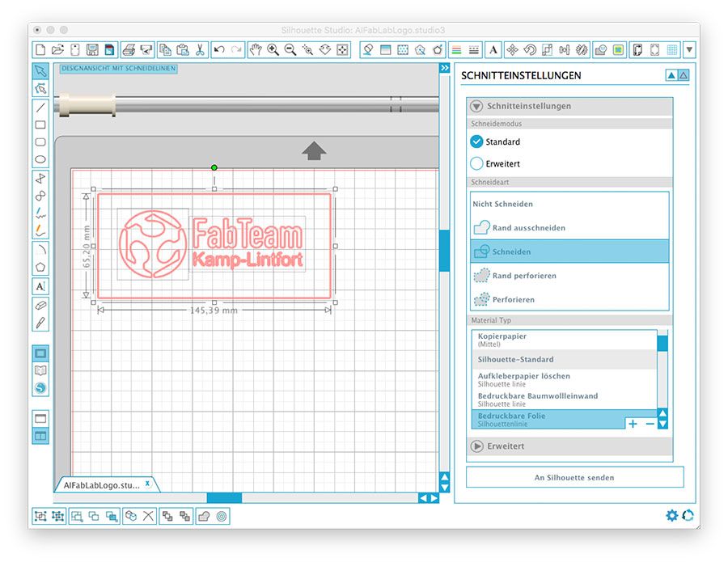Viewport: 728px width, 562px height.
Task: Open preferences with the gear icon
Action: [x=672, y=515]
